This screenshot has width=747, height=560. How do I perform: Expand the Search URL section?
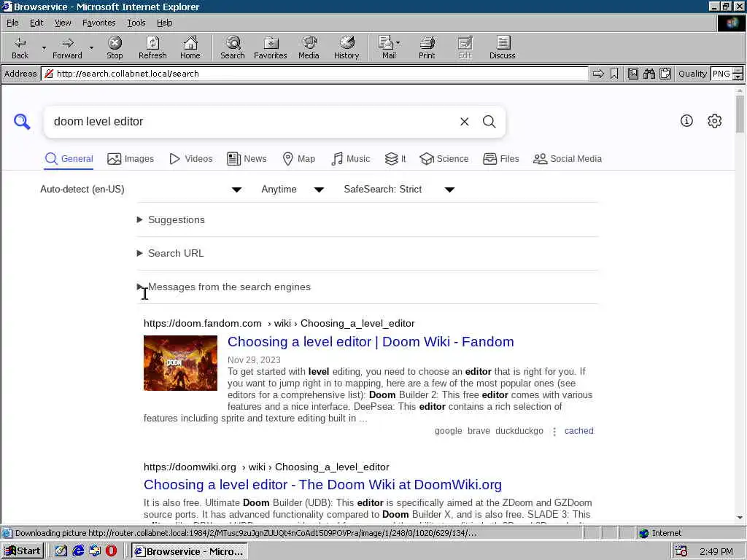(x=171, y=253)
